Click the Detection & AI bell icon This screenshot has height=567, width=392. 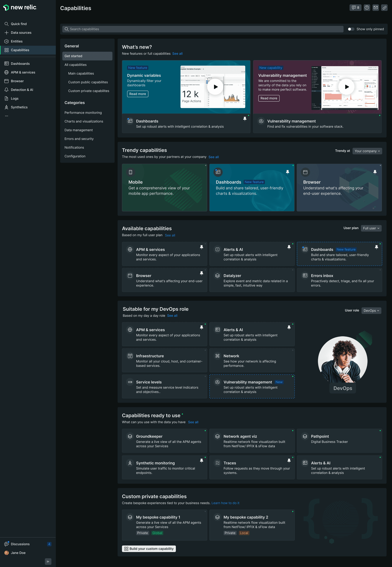tap(7, 90)
